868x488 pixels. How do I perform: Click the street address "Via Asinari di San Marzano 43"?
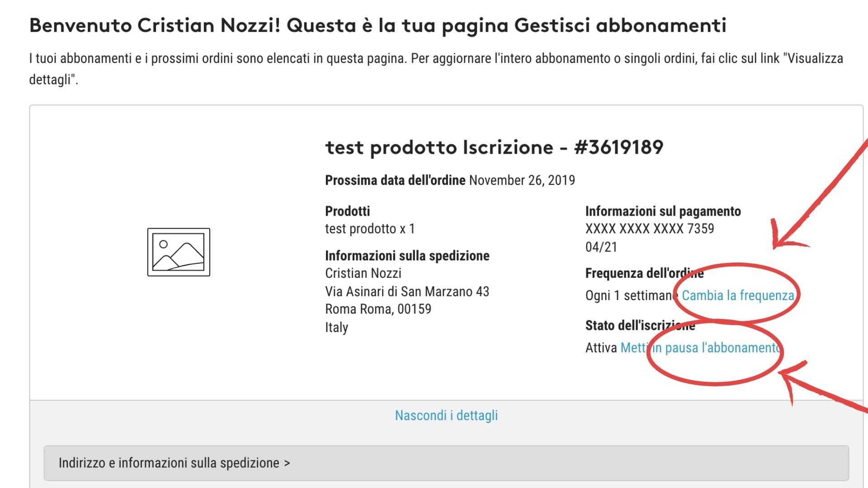(407, 291)
